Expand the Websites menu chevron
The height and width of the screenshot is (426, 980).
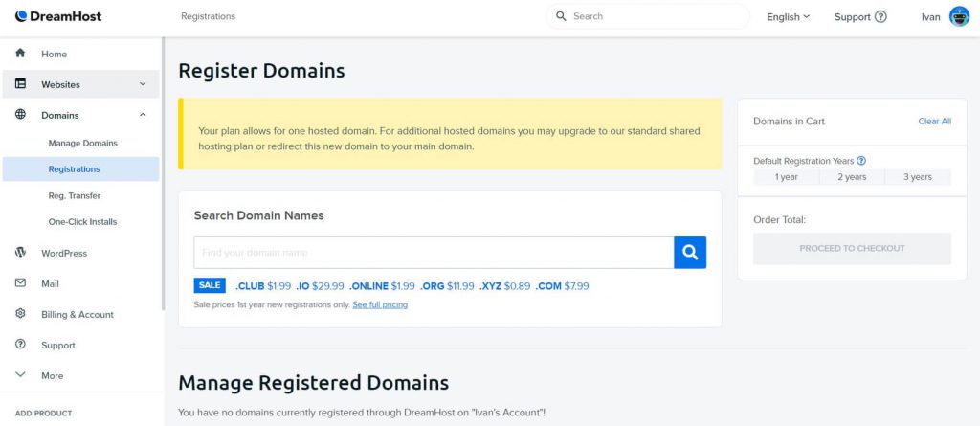[x=143, y=84]
